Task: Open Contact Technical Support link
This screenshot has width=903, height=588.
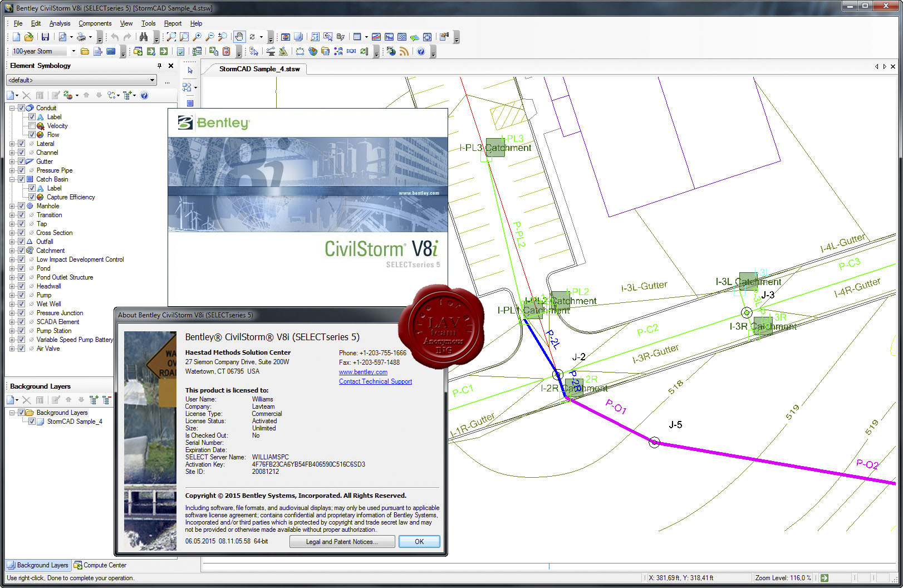Action: (375, 381)
